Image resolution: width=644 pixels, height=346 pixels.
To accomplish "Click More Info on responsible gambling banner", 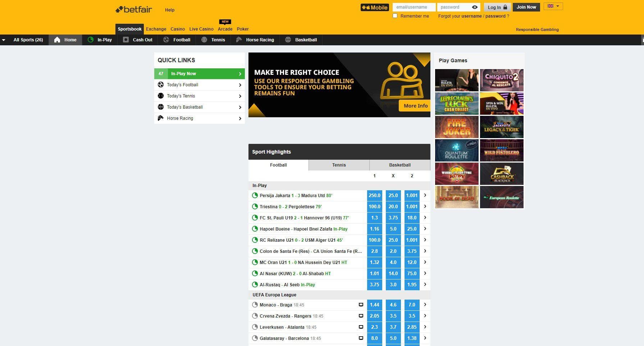I will (x=415, y=106).
